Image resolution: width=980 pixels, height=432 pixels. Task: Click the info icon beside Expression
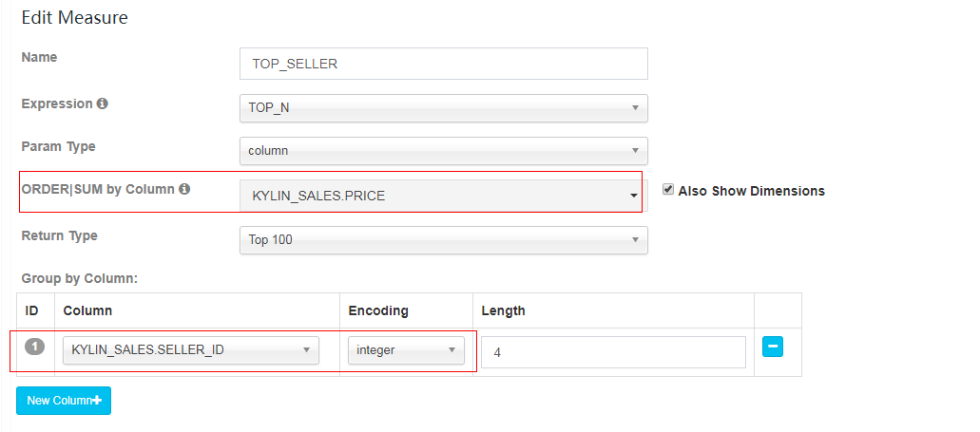[x=102, y=103]
